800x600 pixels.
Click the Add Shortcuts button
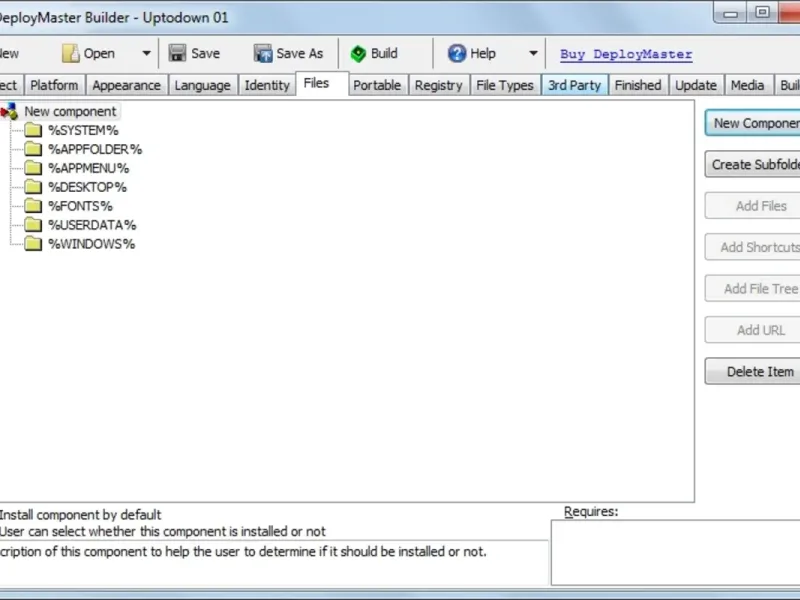753,247
